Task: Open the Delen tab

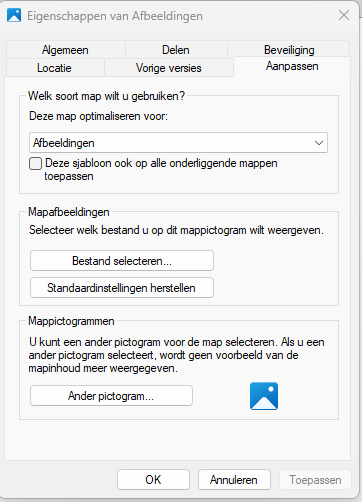Action: [176, 50]
